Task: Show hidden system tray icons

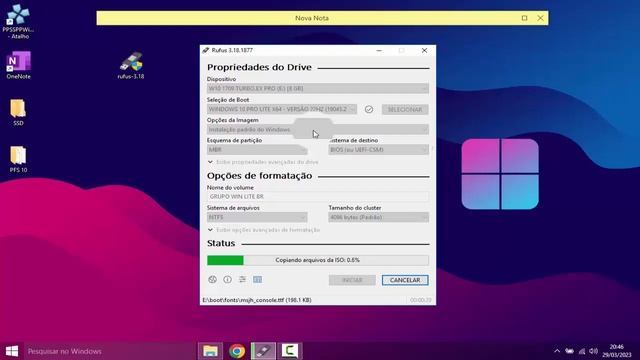Action: [x=557, y=351]
